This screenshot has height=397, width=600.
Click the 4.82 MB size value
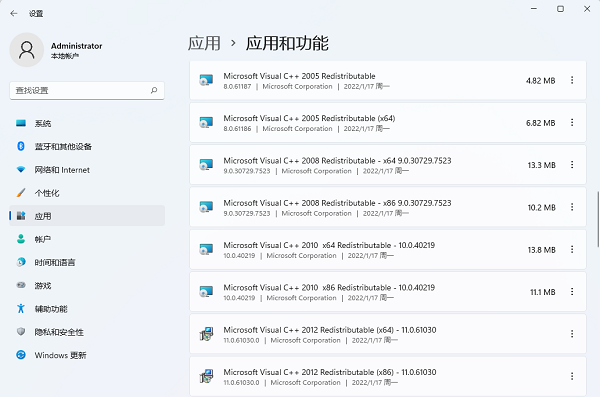[x=540, y=80]
